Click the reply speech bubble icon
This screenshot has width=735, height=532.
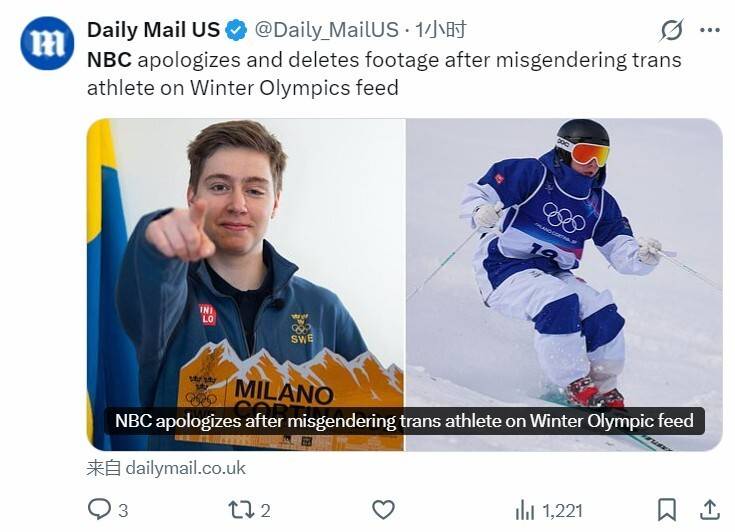[99, 510]
